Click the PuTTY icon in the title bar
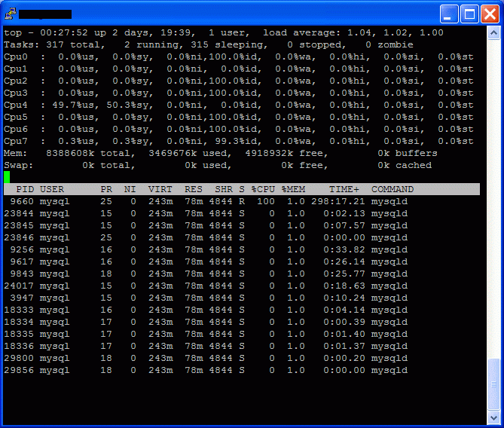Screen dimensions: 504x428 [x=10, y=14]
